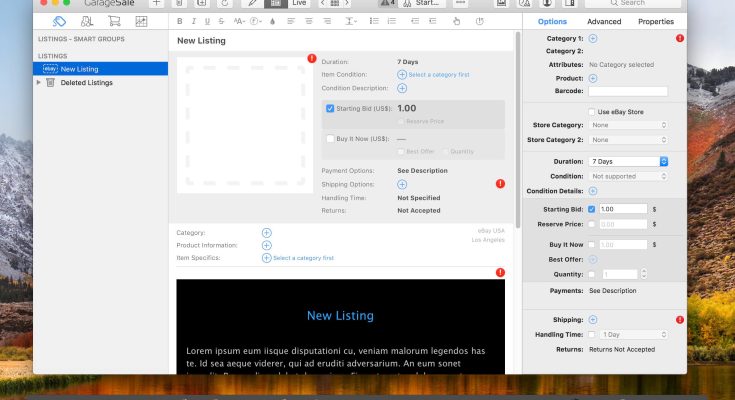Check the Use eBay Store checkbox
Screen dimensions: 735x400
click(592, 111)
